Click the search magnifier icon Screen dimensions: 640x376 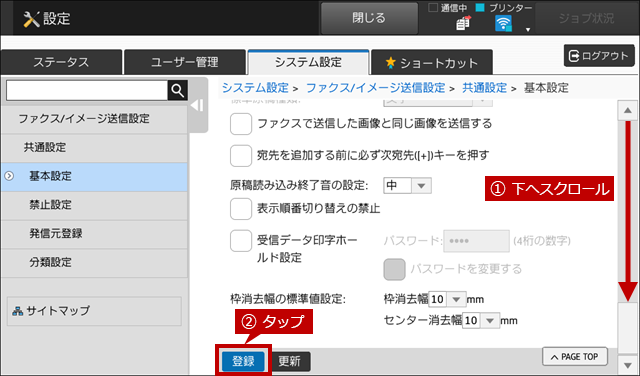178,90
